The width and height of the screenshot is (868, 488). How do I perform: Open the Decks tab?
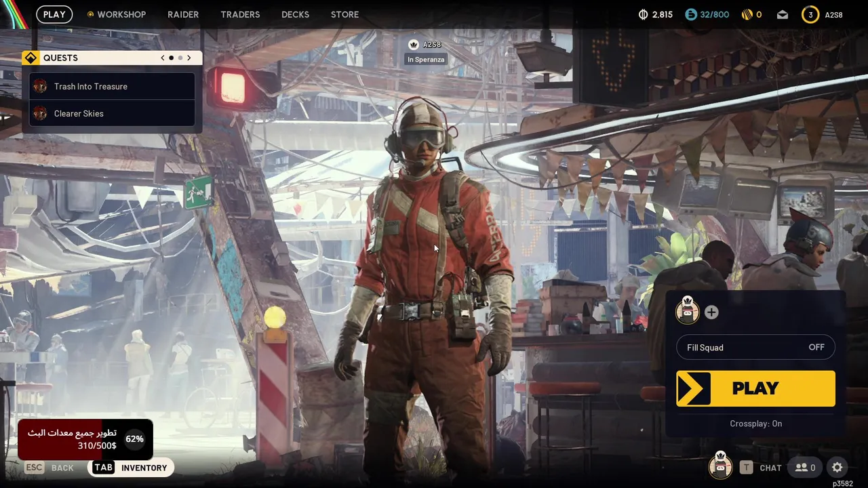click(x=295, y=14)
